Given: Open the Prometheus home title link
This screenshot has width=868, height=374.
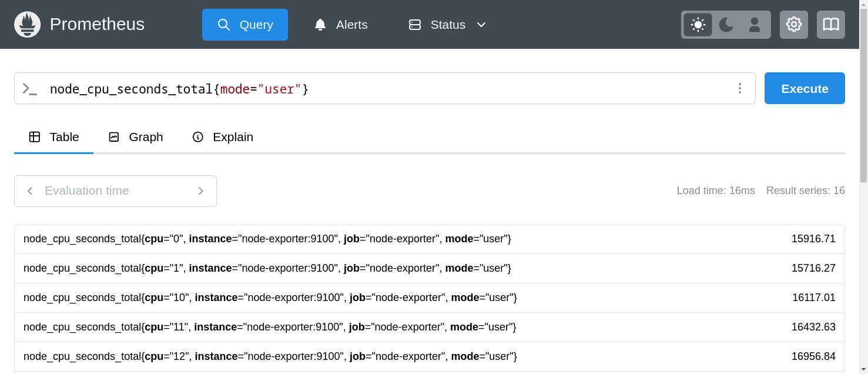Looking at the screenshot, I should pos(97,24).
